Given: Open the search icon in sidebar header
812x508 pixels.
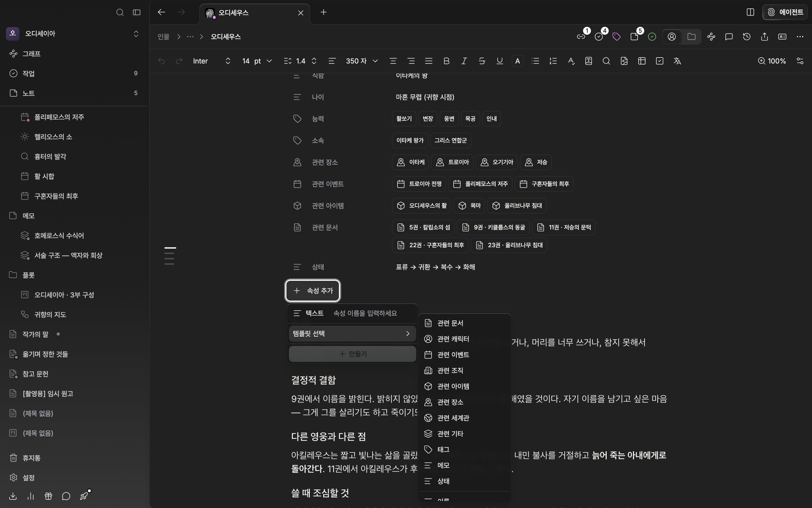Looking at the screenshot, I should (120, 12).
